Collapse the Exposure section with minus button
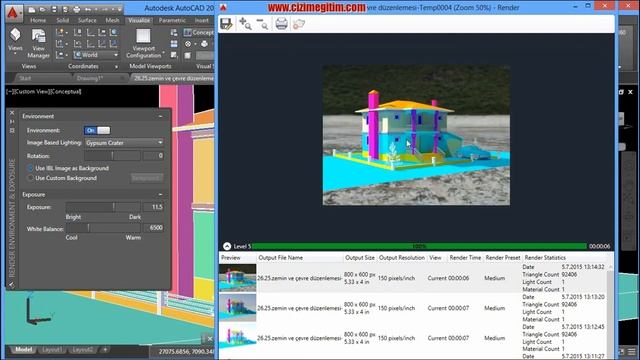The image size is (640, 360). [160, 195]
